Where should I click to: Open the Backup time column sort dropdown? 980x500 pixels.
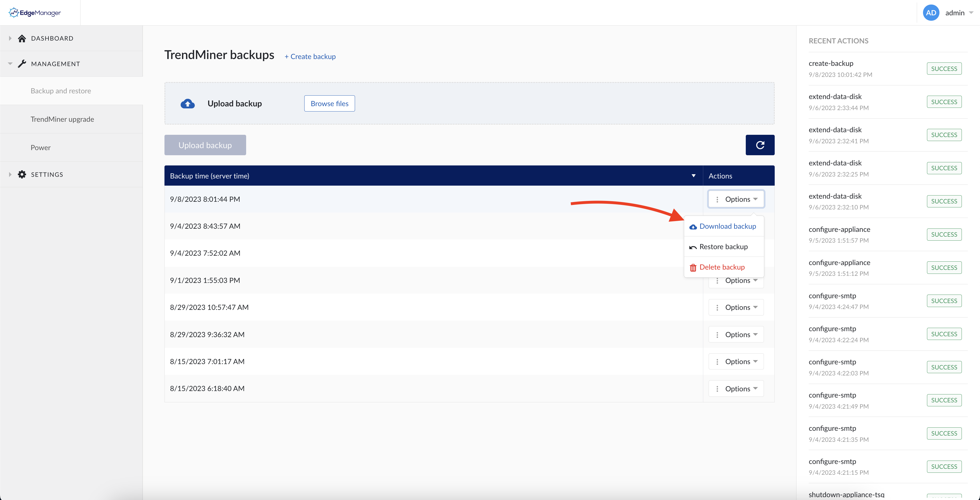693,176
